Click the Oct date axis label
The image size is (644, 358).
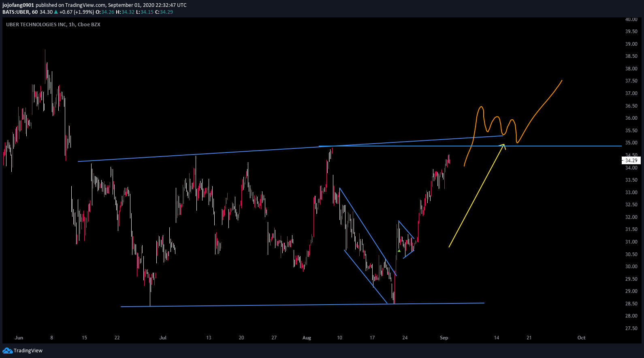pyautogui.click(x=581, y=338)
